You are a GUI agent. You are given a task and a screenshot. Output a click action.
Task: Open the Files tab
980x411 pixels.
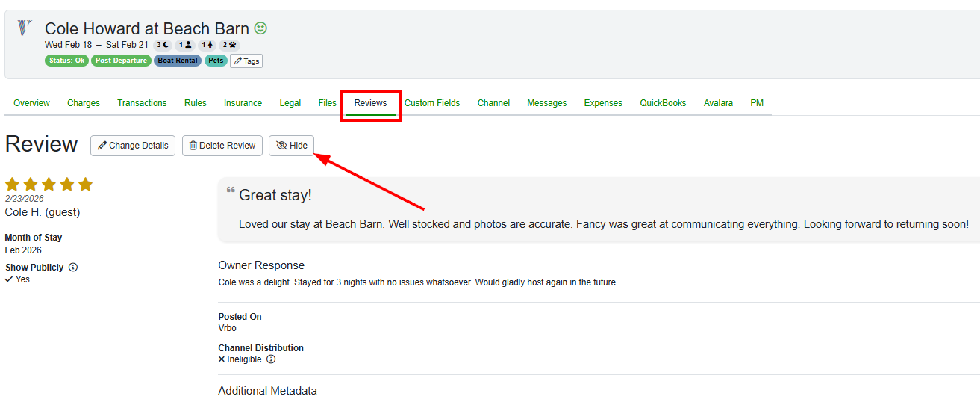(328, 103)
